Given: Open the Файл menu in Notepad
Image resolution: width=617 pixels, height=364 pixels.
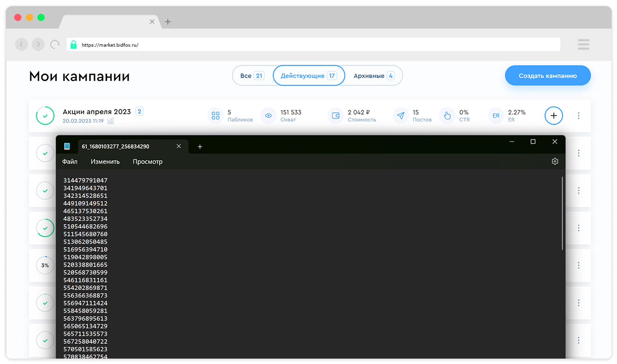Looking at the screenshot, I should point(70,162).
